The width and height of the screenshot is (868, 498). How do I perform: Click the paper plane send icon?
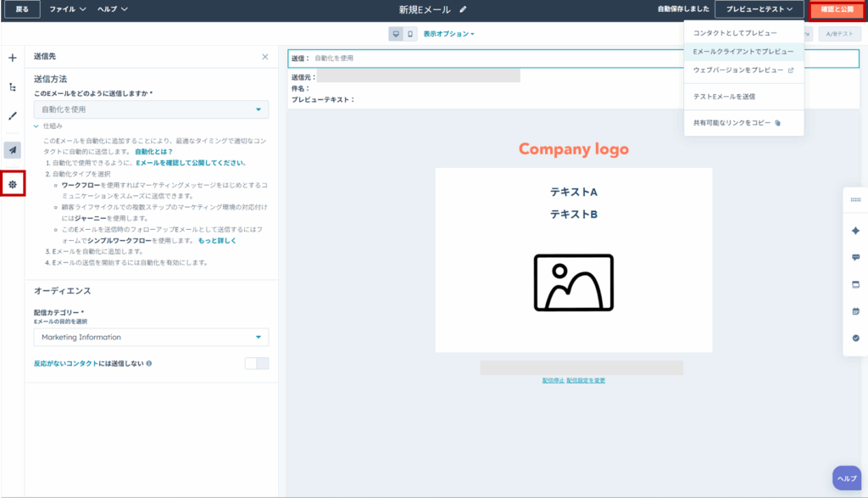tap(12, 150)
